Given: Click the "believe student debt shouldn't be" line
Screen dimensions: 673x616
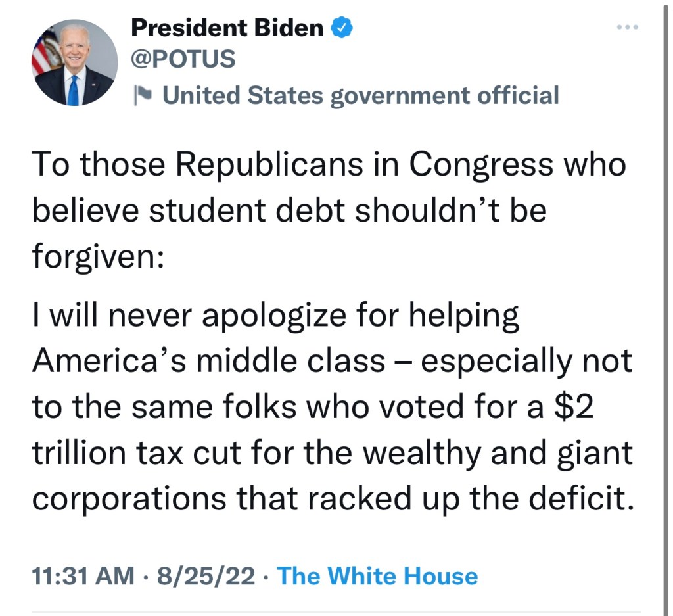Looking at the screenshot, I should pyautogui.click(x=289, y=211).
